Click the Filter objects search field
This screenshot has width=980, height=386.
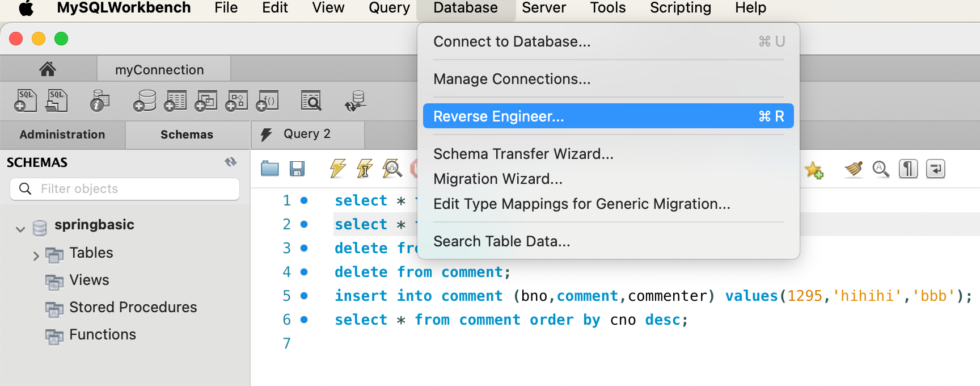point(125,189)
